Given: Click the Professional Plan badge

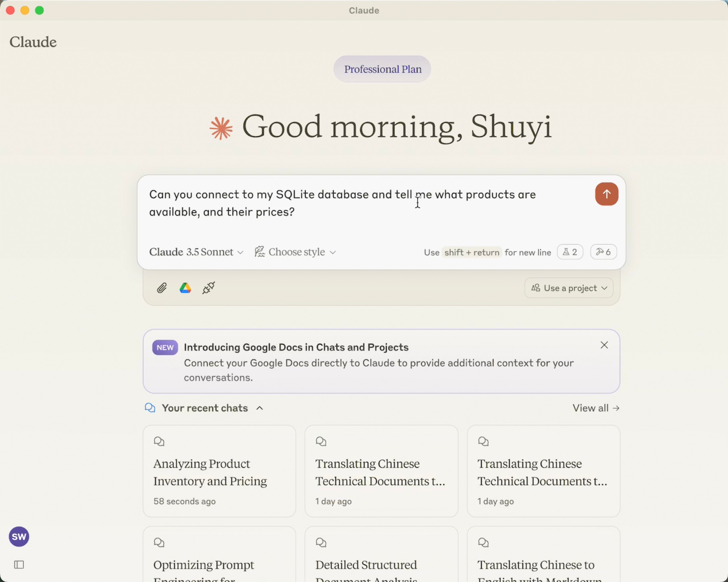Looking at the screenshot, I should click(x=382, y=69).
